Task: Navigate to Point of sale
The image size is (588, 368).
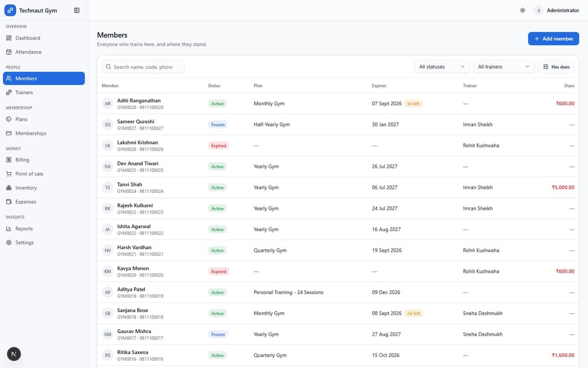Action: (x=44, y=174)
